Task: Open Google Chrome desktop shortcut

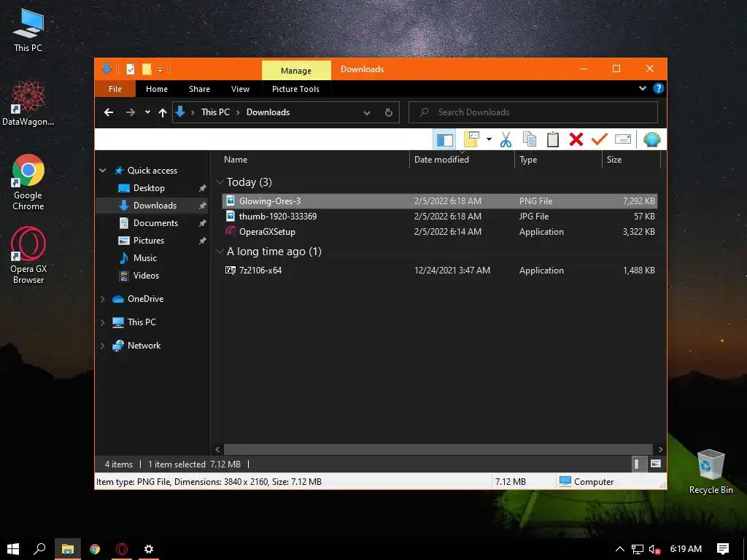Action: [28, 182]
